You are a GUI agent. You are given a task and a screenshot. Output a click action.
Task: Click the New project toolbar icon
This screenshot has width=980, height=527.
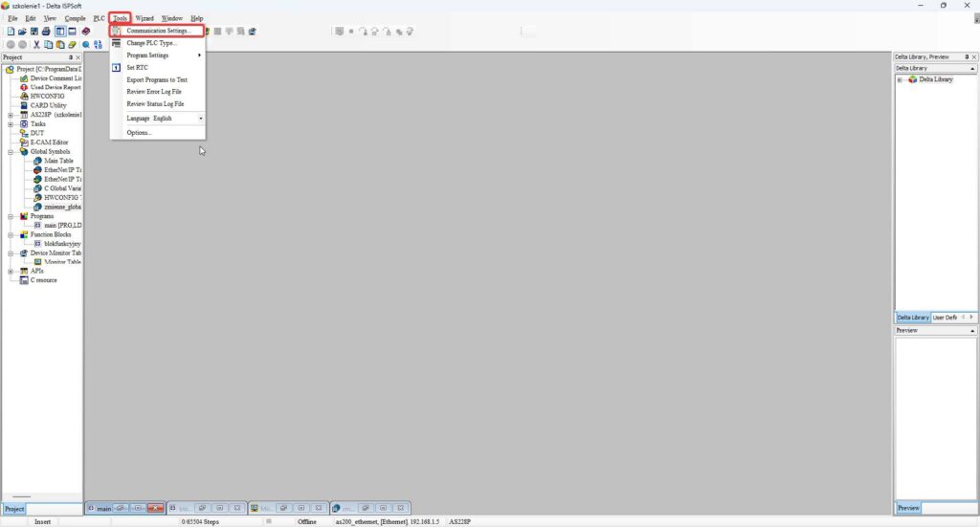(11, 32)
